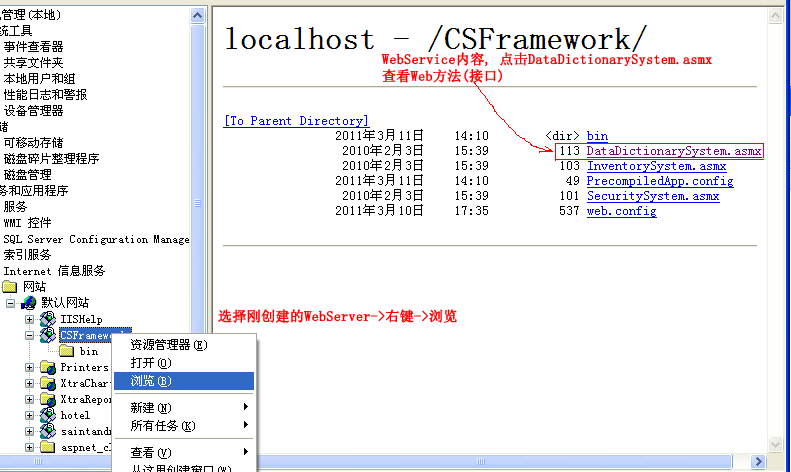Click the 默认网站 globe icon
Viewport: 791px width, 472px height.
coord(29,303)
